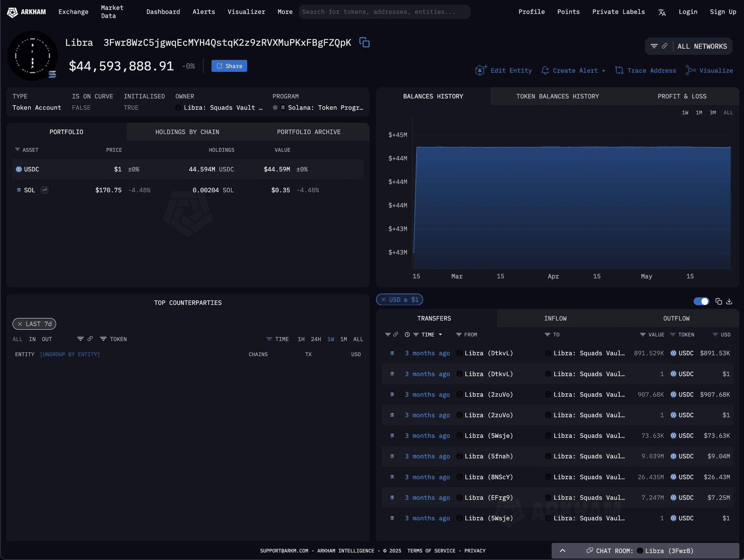Open the Profit & Loss tab
The width and height of the screenshot is (744, 560).
682,96
